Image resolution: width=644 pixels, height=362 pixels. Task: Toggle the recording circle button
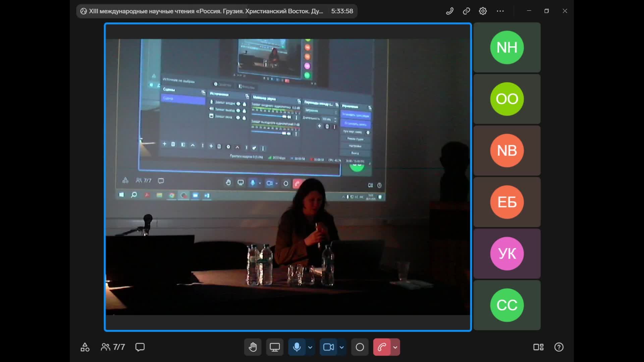[360, 347]
